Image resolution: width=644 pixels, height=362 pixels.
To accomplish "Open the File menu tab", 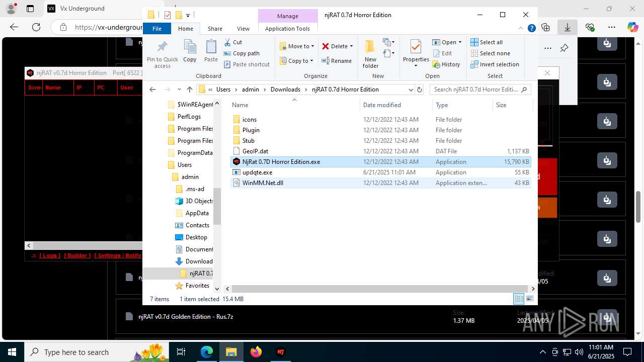I will [x=157, y=29].
